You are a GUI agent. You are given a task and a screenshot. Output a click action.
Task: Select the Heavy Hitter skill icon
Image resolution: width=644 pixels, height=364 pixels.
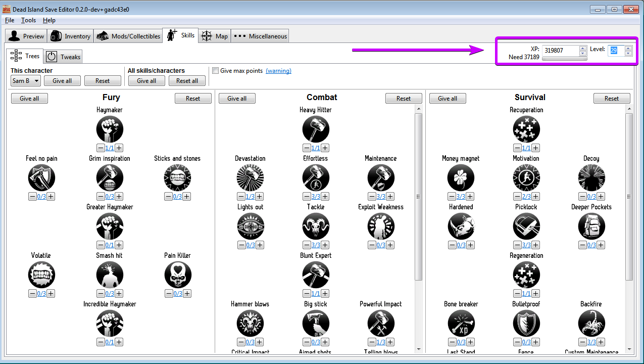point(316,129)
